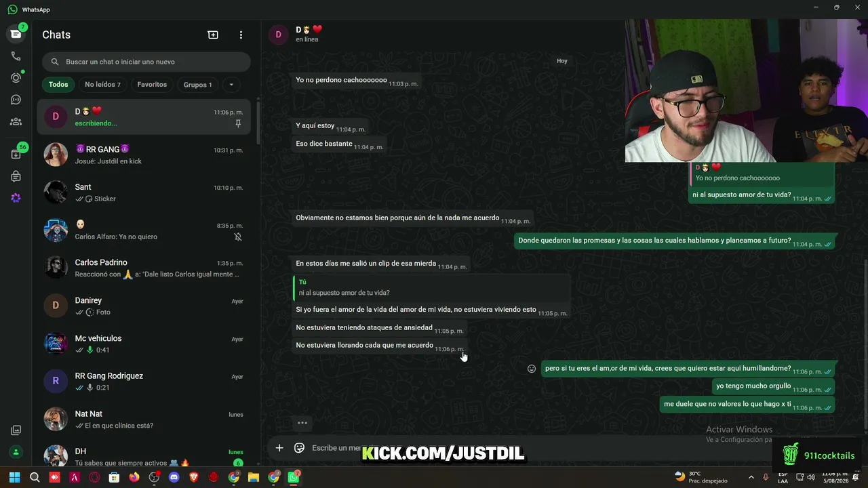Open the weather widget showing 30°C
This screenshot has height=488, width=868.
click(701, 477)
